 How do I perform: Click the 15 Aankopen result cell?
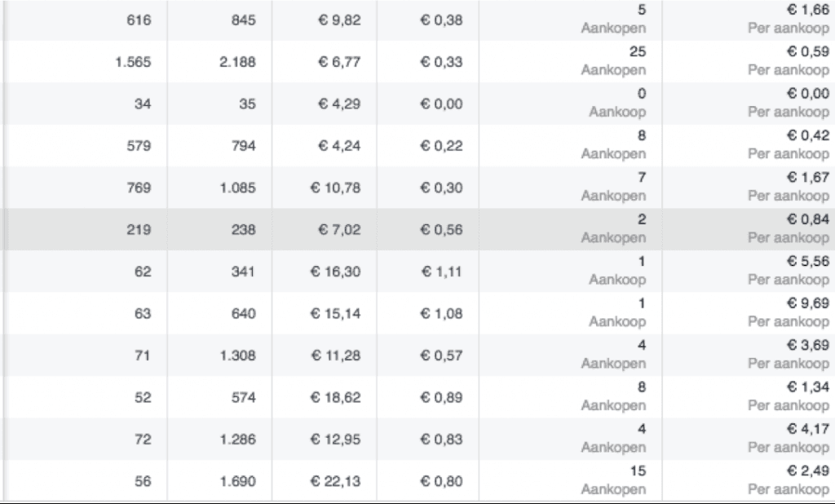[x=614, y=481]
